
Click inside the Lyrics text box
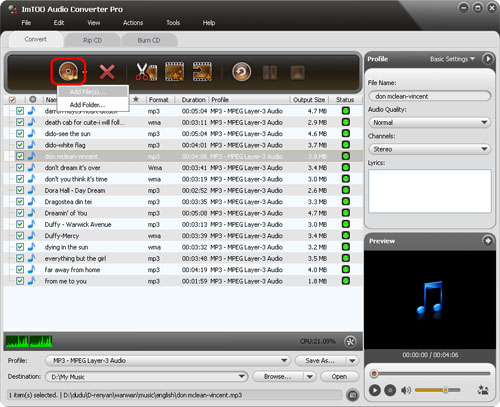pos(429,191)
